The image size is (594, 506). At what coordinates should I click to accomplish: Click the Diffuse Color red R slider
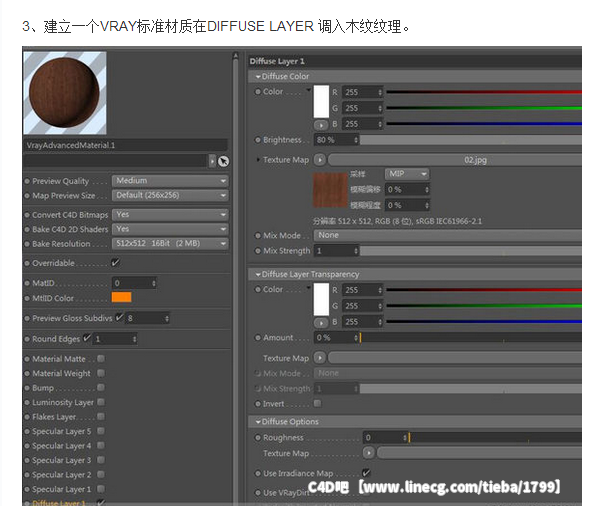484,92
